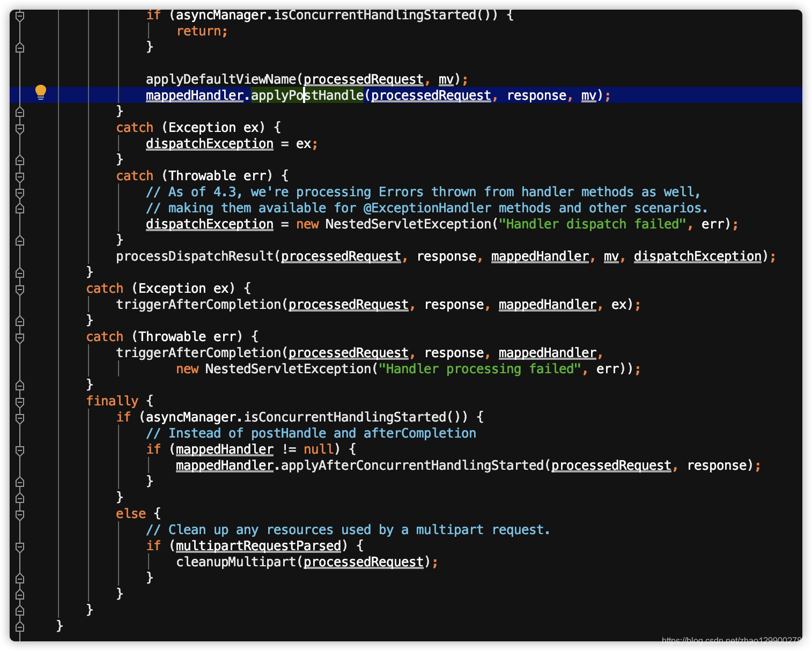Click the cleanupMultipart method call
812x651 pixels.
236,562
